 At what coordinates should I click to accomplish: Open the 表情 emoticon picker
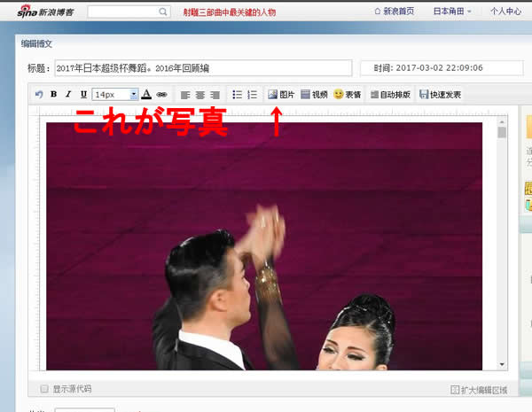347,94
